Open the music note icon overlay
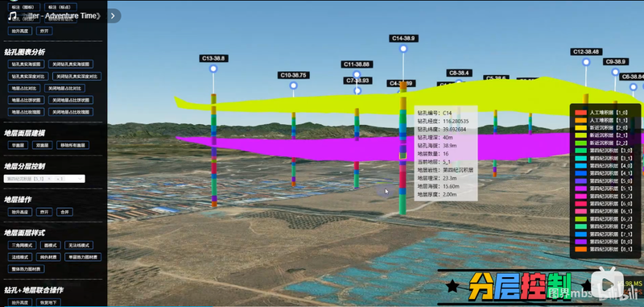This screenshot has width=644, height=307. [11, 15]
